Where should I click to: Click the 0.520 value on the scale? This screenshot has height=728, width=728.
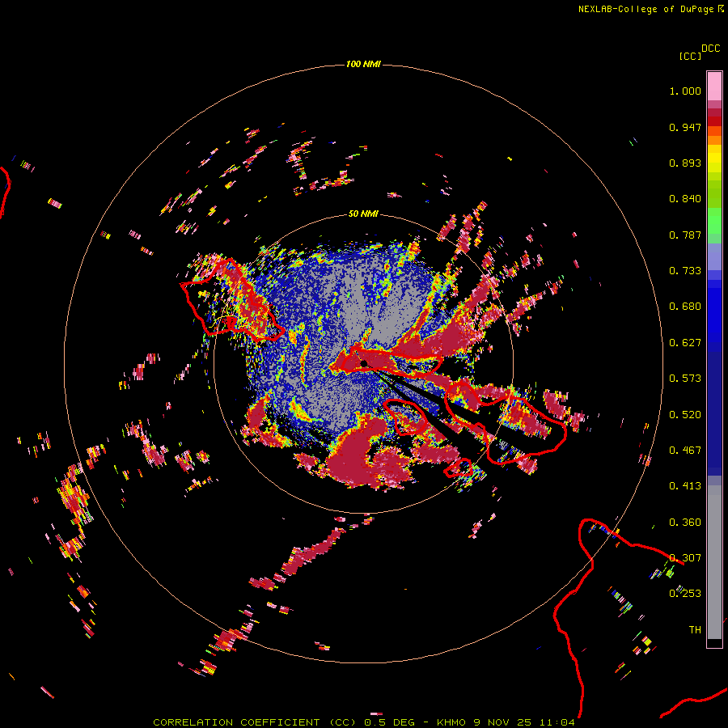click(685, 415)
